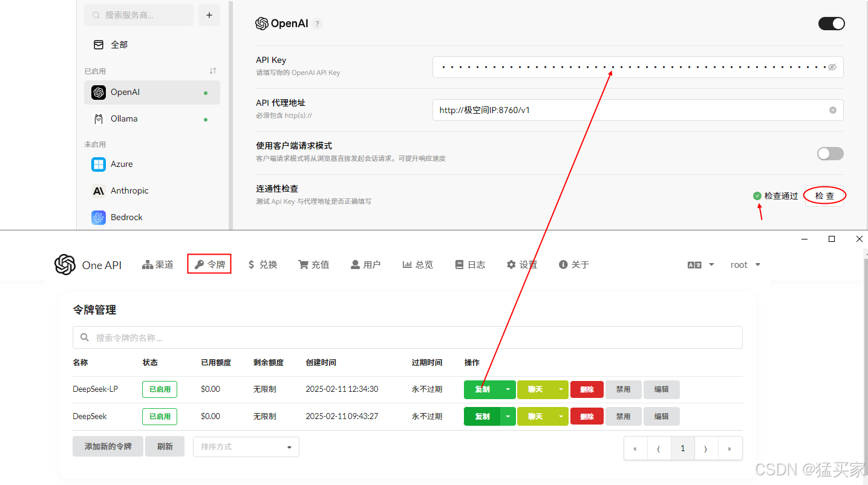Click the creation time column header
This screenshot has width=868, height=485.
coord(321,363)
